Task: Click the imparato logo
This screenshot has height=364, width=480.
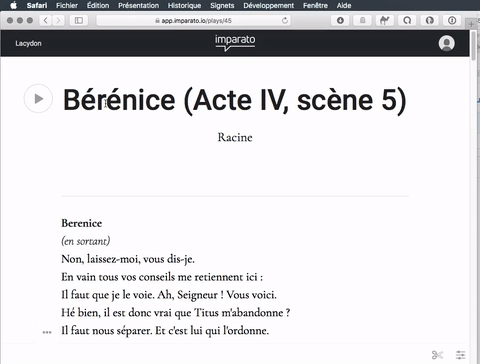Action: pyautogui.click(x=235, y=43)
